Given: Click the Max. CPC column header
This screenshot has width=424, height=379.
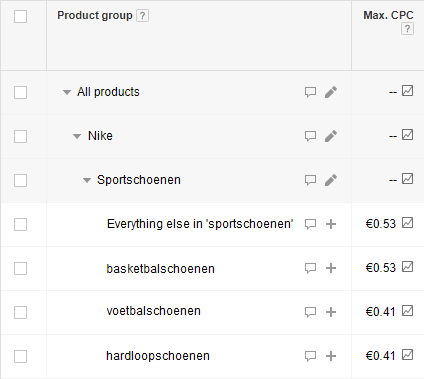Looking at the screenshot, I should pyautogui.click(x=388, y=15).
